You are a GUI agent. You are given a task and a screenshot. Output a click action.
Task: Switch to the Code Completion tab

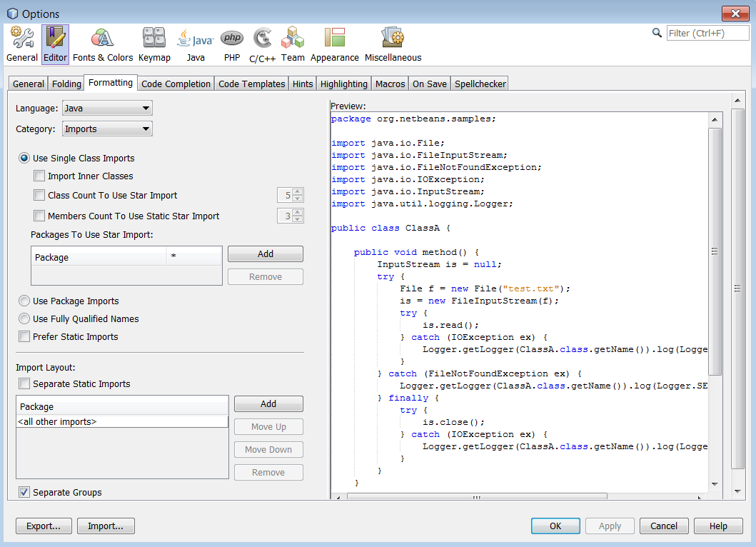pyautogui.click(x=176, y=84)
